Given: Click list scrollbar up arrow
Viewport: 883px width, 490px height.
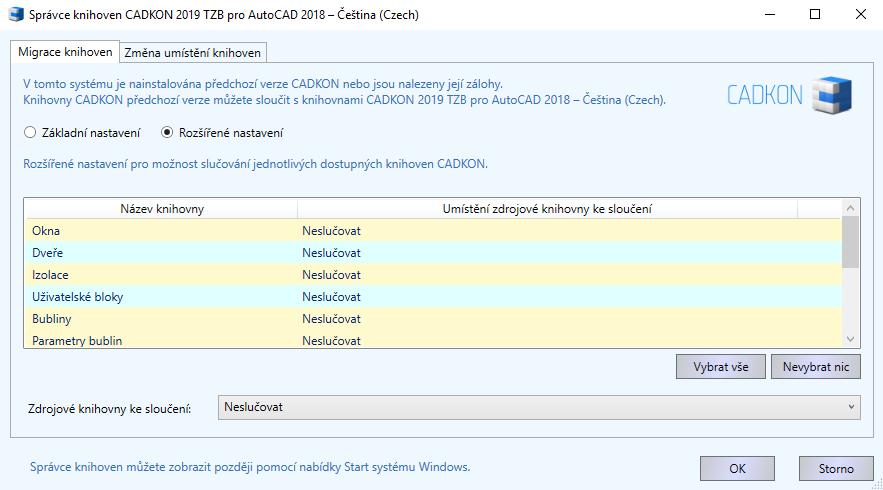Looking at the screenshot, I should [x=850, y=208].
